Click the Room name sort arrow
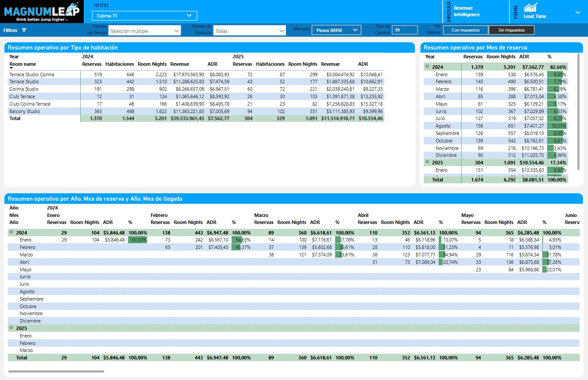Screen dimensions: 588x380 [11, 68]
